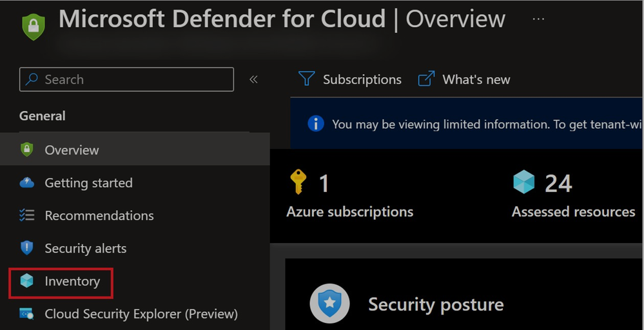This screenshot has width=644, height=330.
Task: Open Recommendations
Action: point(99,215)
